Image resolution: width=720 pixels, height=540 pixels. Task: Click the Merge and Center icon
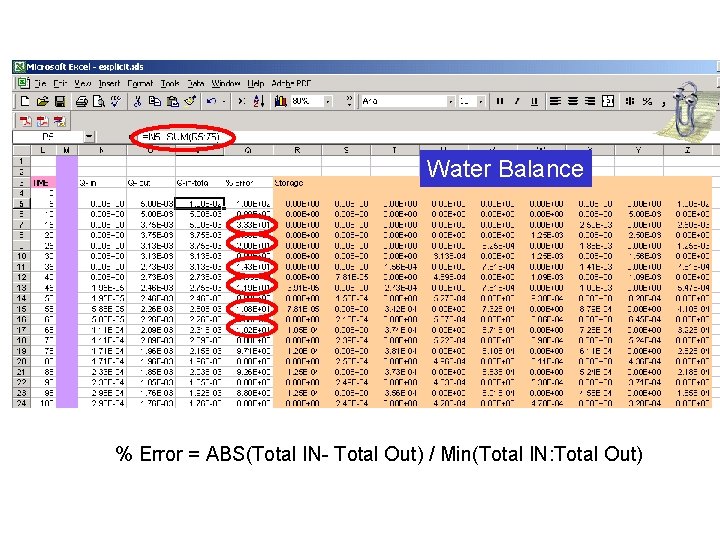608,101
